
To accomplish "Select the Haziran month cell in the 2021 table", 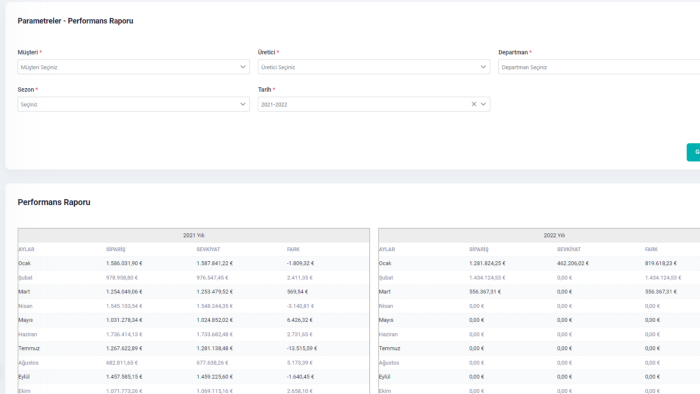I will coord(28,334).
